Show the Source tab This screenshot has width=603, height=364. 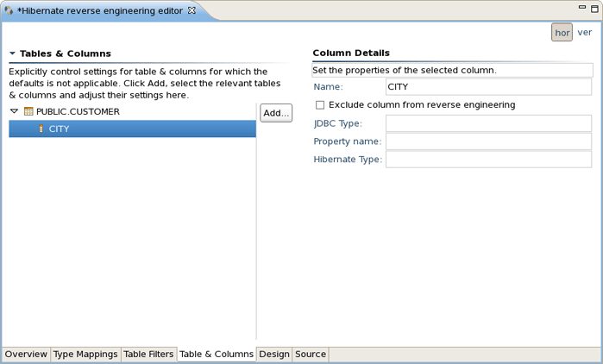(x=311, y=355)
